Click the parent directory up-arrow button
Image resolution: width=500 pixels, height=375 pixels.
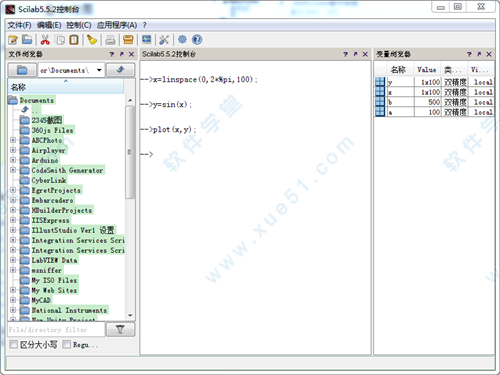click(x=120, y=70)
